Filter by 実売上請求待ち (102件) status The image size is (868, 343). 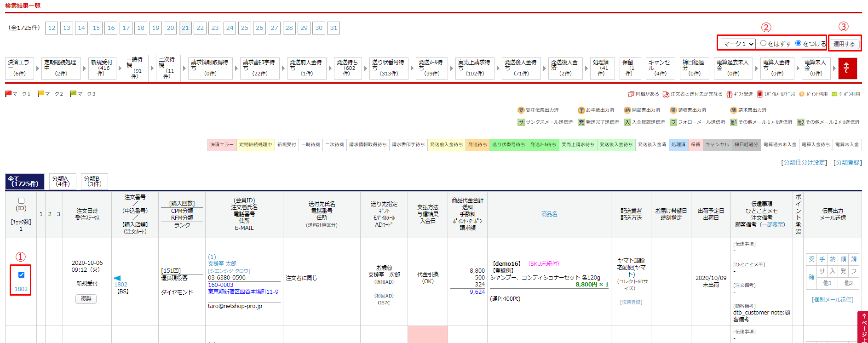[x=474, y=68]
